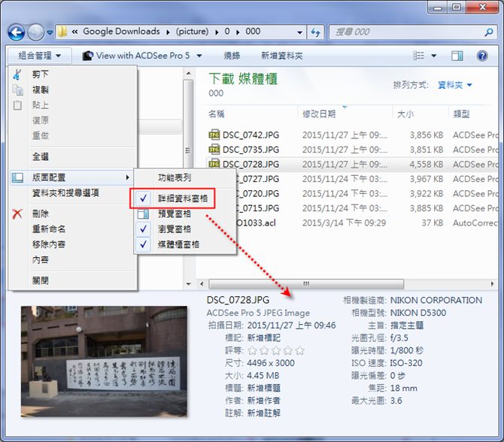Click the 拍攝日期 value 2015/11/27 上午 09:46
504x442 pixels.
point(291,325)
